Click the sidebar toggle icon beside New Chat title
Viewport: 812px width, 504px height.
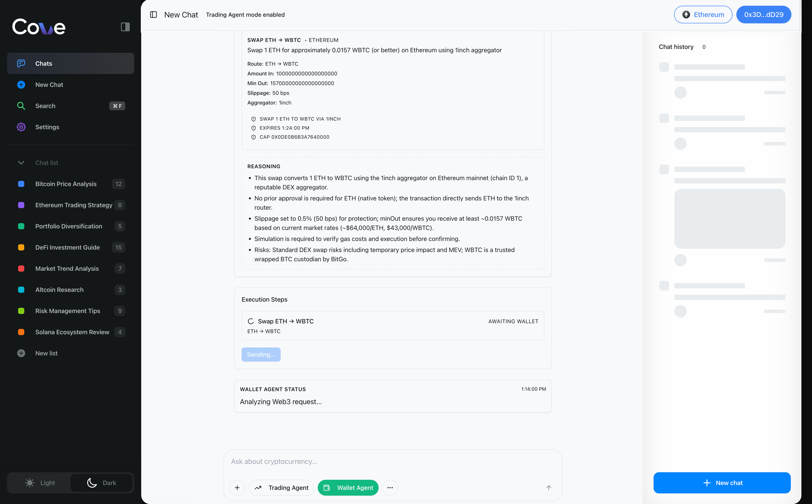click(x=153, y=15)
